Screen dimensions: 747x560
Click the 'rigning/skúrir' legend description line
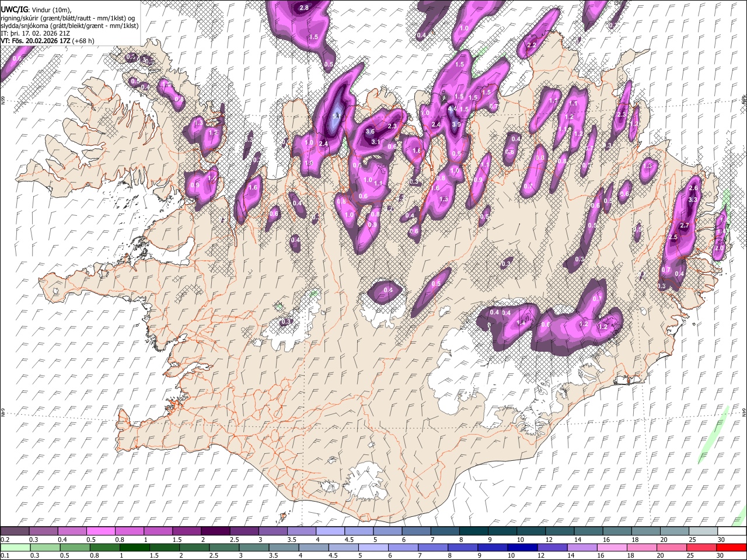click(x=68, y=17)
